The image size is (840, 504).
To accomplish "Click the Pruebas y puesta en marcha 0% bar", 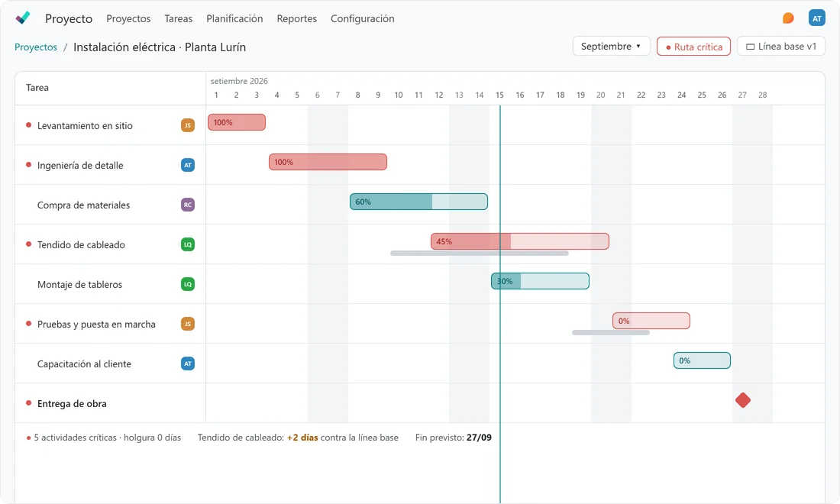I will pyautogui.click(x=651, y=320).
